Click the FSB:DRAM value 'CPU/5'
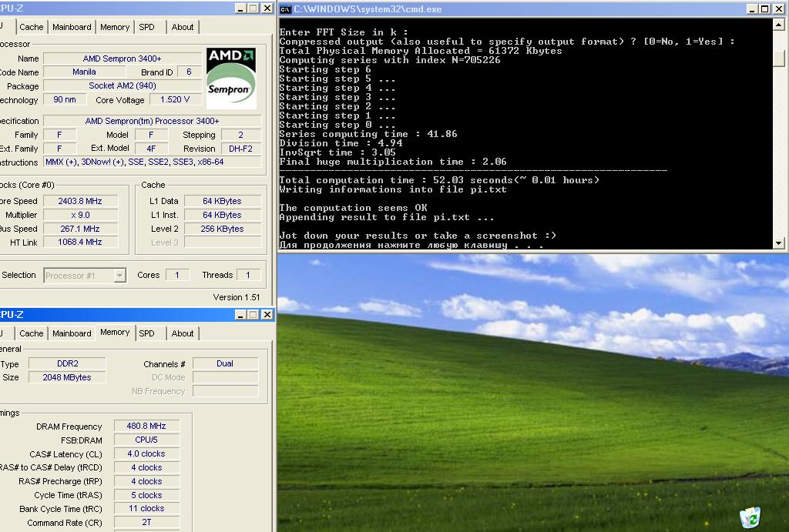Viewport: 789px width, 532px height. point(146,440)
